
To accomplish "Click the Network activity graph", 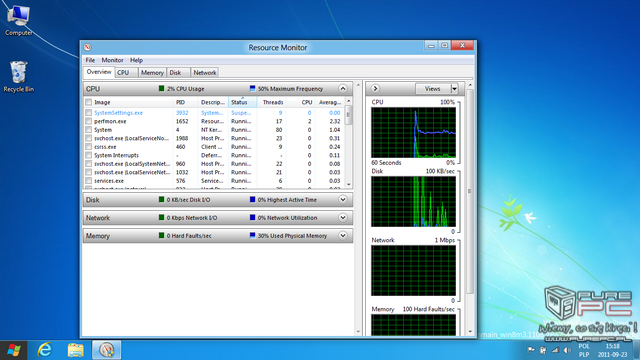I will (x=413, y=271).
